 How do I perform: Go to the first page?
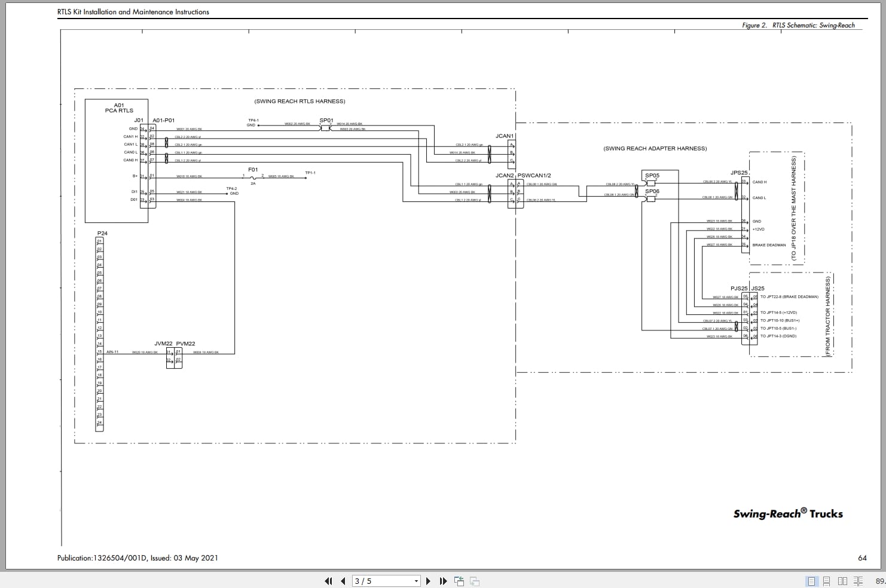pos(328,581)
